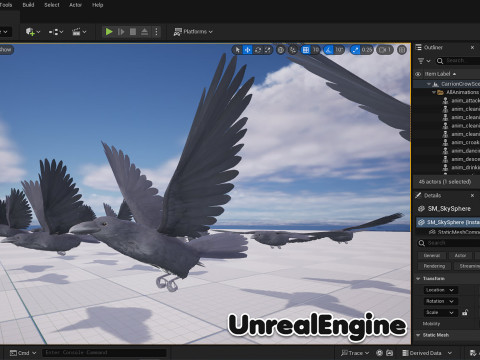Click the eject button in the play toolbar
The height and width of the screenshot is (360, 480).
tap(144, 32)
